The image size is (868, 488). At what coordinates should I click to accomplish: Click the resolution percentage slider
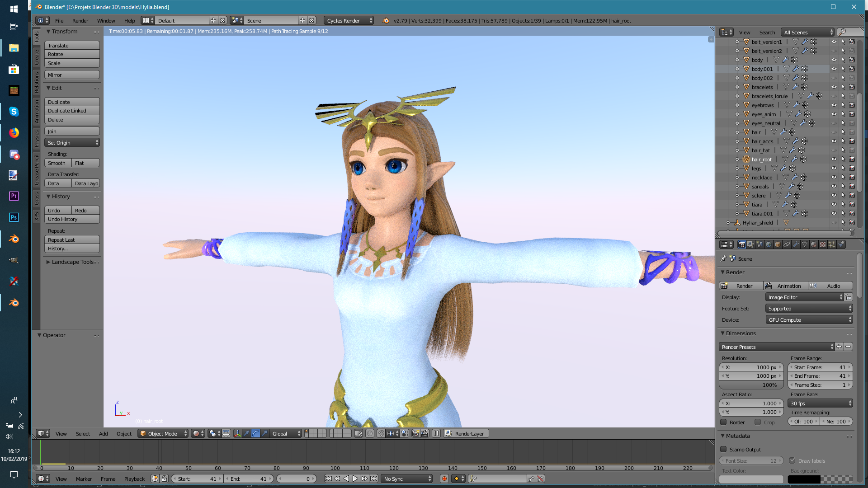click(751, 385)
